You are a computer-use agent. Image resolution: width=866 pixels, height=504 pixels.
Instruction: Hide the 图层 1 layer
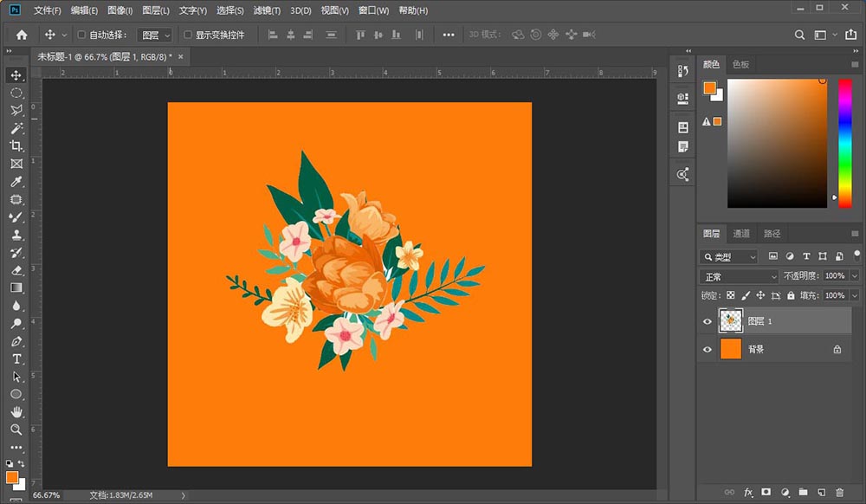tap(708, 321)
